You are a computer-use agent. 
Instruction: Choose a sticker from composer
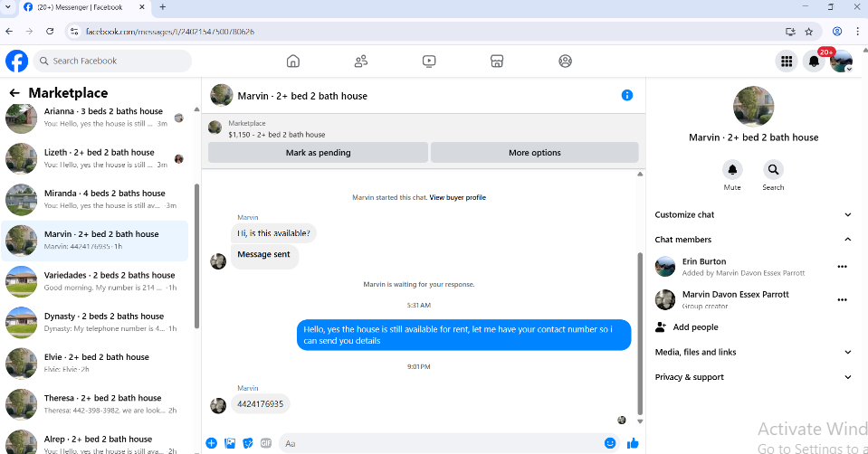(248, 443)
